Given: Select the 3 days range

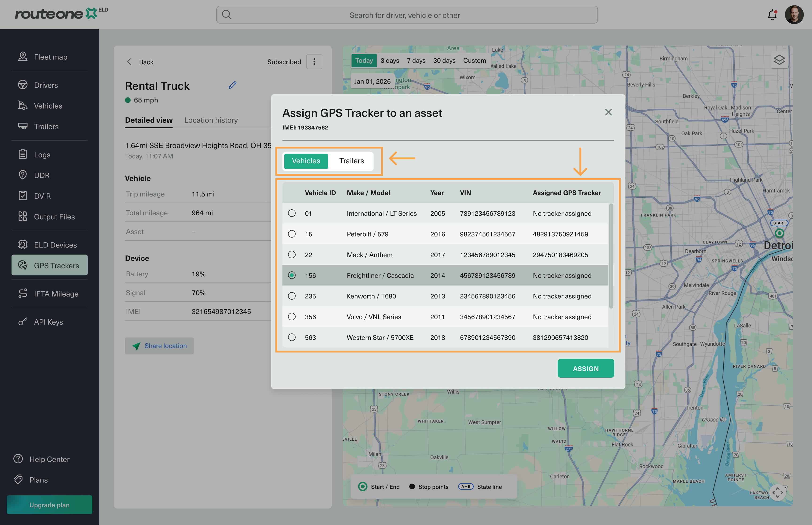Looking at the screenshot, I should coord(390,60).
